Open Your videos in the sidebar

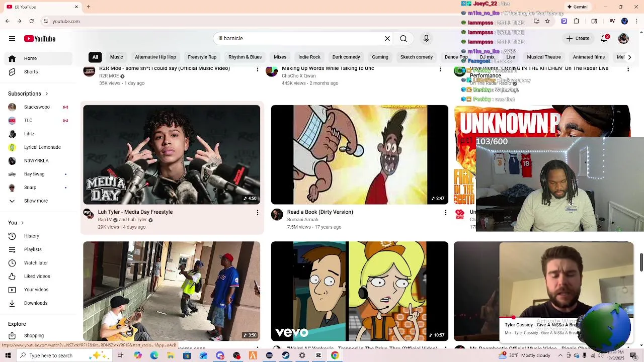click(x=38, y=290)
